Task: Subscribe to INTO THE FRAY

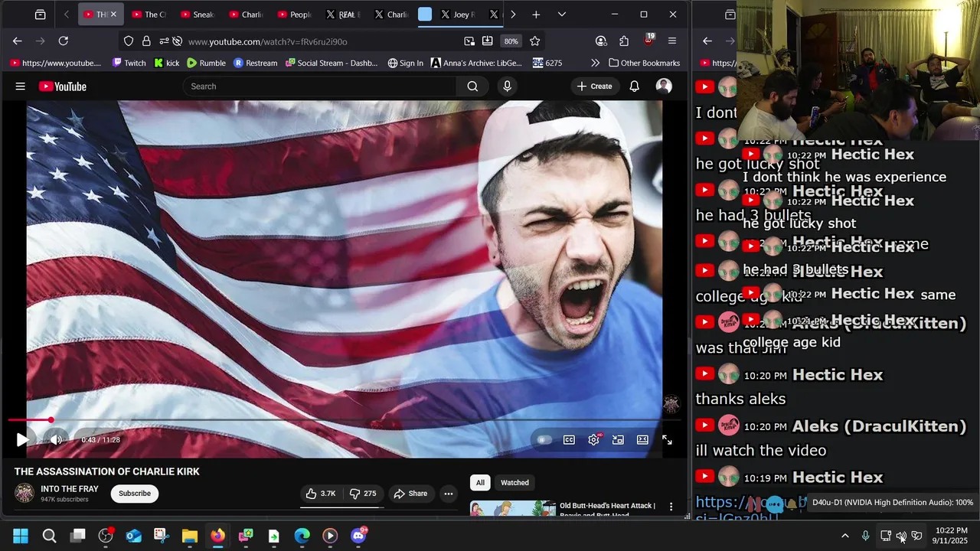Action: [135, 494]
